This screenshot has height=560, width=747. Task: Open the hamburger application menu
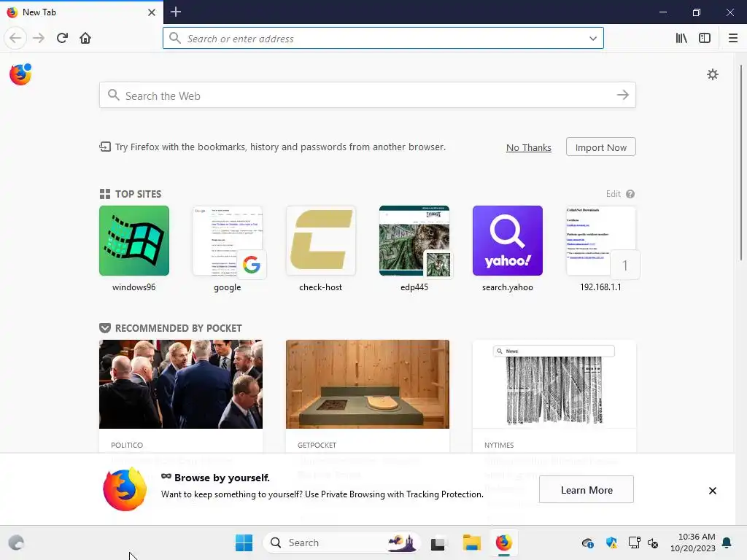pos(732,38)
